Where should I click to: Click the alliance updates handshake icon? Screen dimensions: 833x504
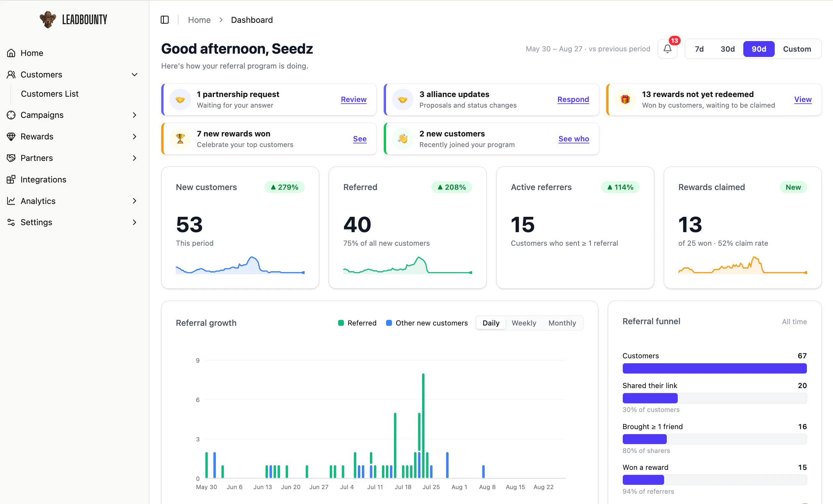pos(403,100)
